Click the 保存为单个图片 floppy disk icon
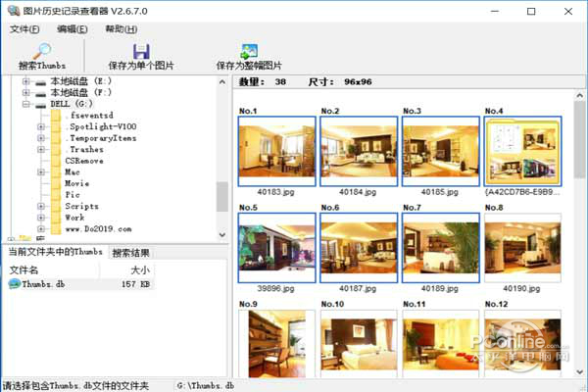Screen dimensions: 588x392 pyautogui.click(x=141, y=52)
